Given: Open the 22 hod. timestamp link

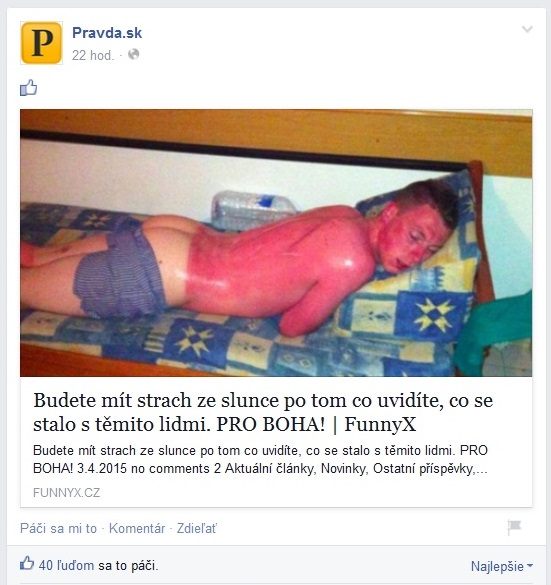Looking at the screenshot, I should (93, 55).
